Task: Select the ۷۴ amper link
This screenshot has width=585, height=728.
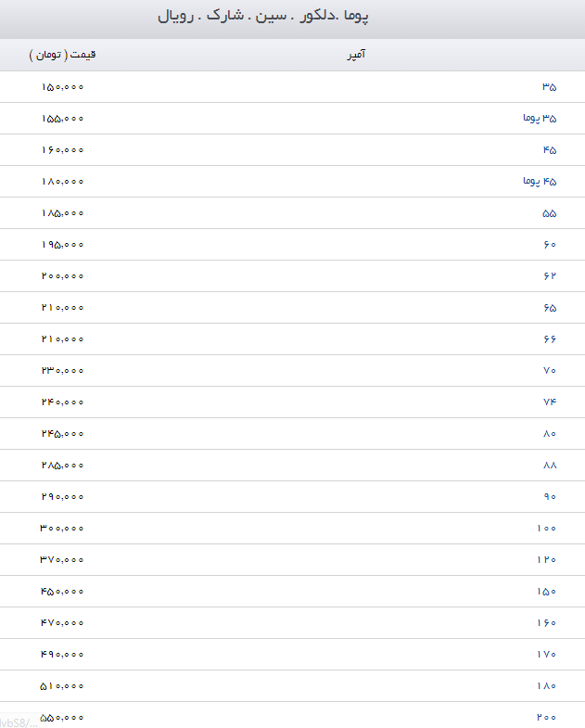Action: [x=550, y=402]
